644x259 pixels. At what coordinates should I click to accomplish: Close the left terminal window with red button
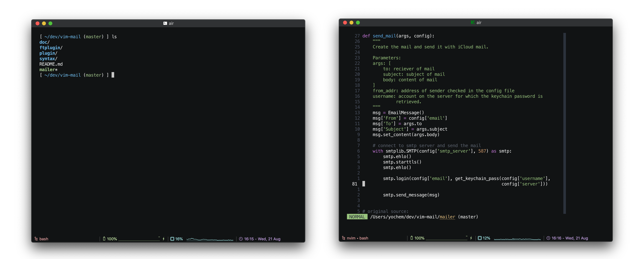38,23
